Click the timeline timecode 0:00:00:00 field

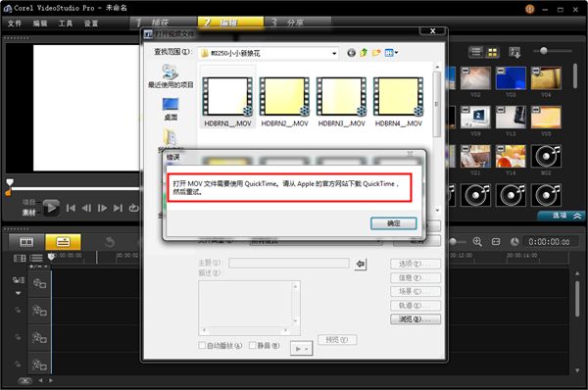pos(549,242)
